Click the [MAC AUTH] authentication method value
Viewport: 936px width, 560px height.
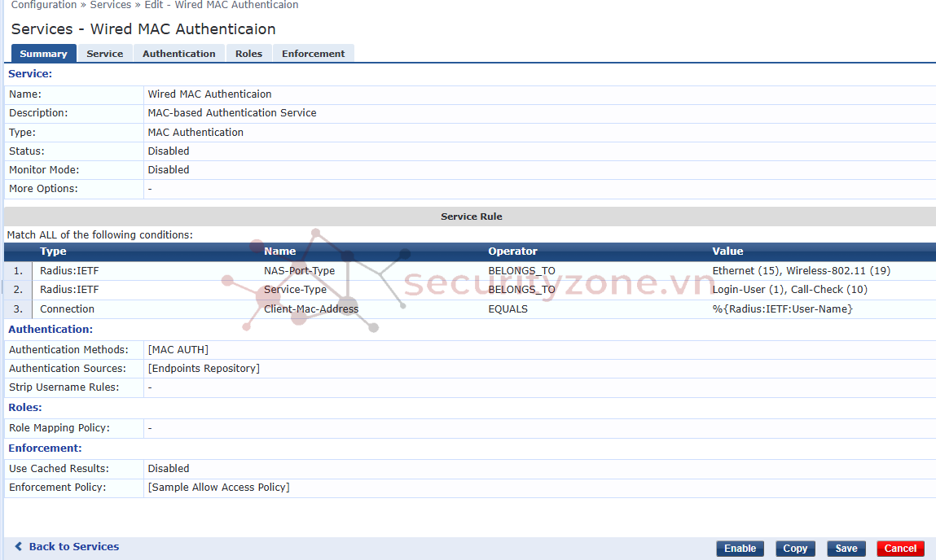178,350
